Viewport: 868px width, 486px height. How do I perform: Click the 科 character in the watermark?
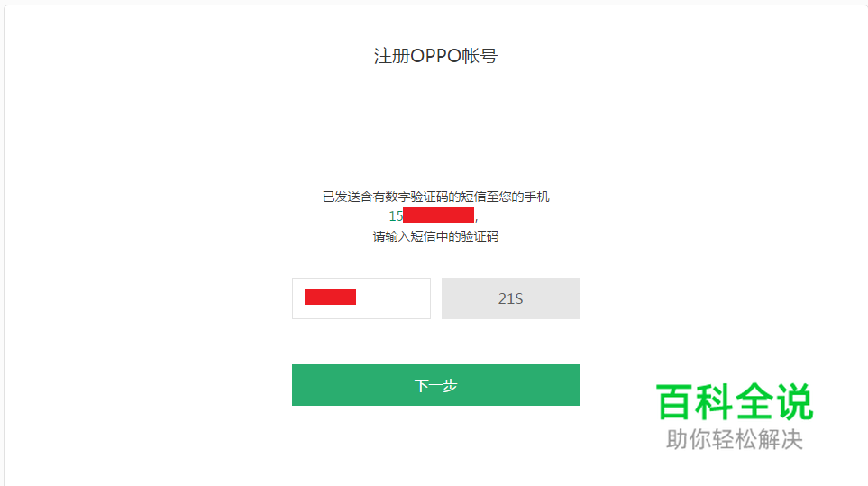(x=715, y=402)
